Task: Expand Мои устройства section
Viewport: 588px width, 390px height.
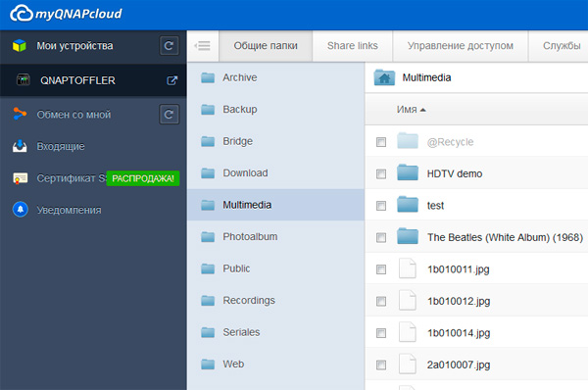Action: (x=74, y=46)
